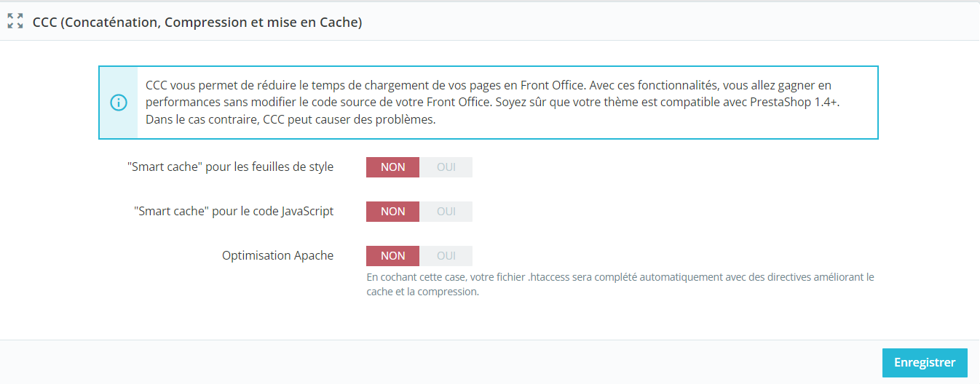Click the help line ending "cache et la compression"
Image resolution: width=980 pixels, height=384 pixels.
tap(422, 292)
